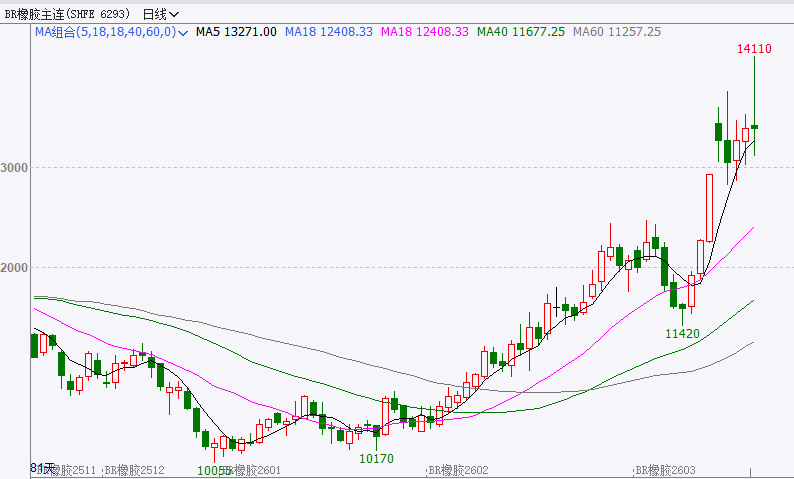Viewport: 794px width, 479px height.
Task: Click the 14110 high price marker
Action: coord(753,48)
